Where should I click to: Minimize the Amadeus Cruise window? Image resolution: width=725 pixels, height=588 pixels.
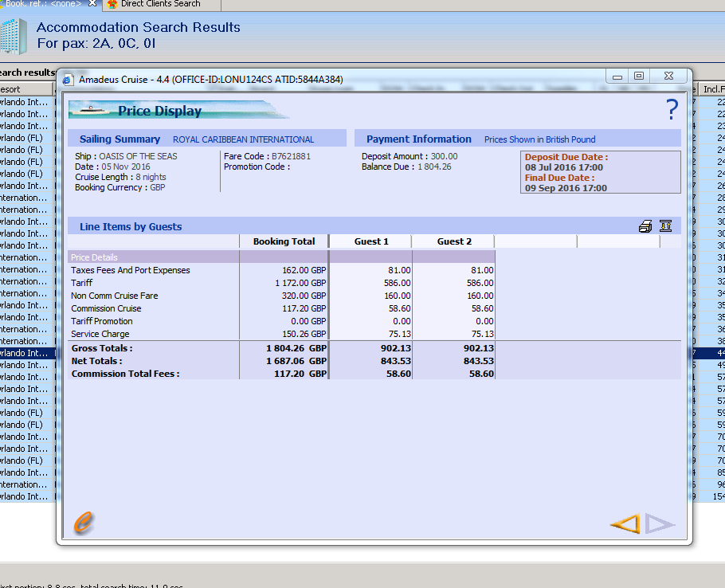[x=617, y=76]
